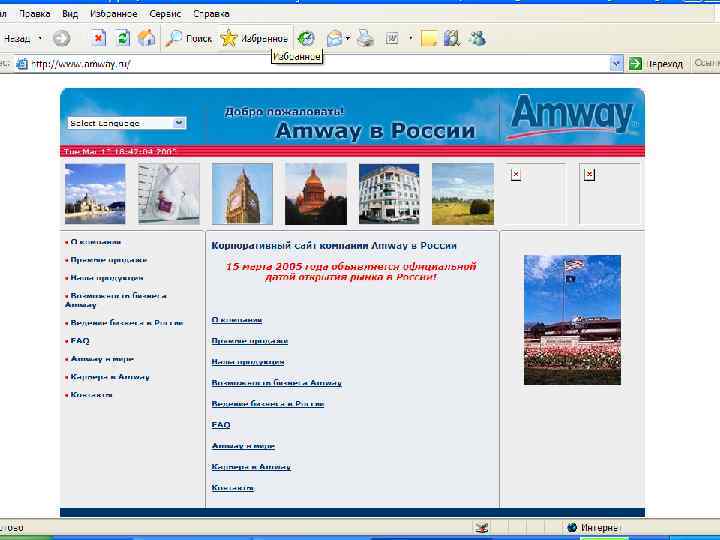The width and height of the screenshot is (720, 540).
Task: Click the white office building thumbnail
Action: click(389, 194)
